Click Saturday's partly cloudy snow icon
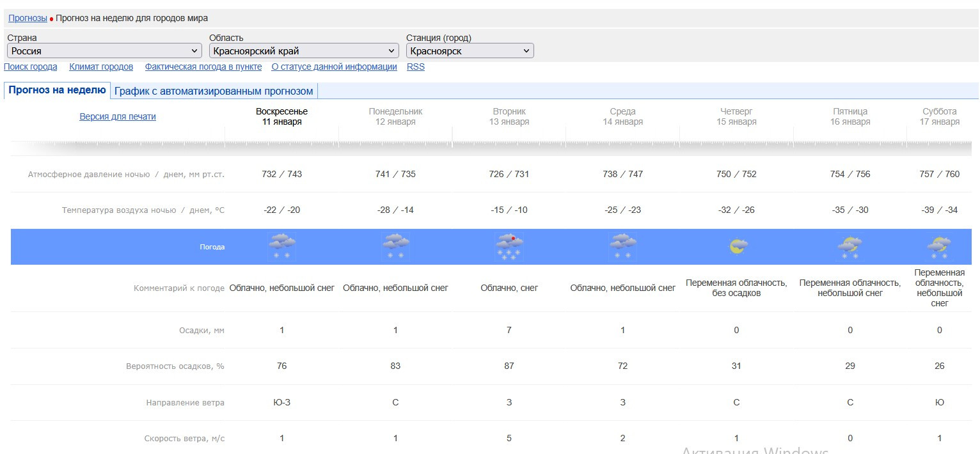The width and height of the screenshot is (980, 454). click(939, 246)
